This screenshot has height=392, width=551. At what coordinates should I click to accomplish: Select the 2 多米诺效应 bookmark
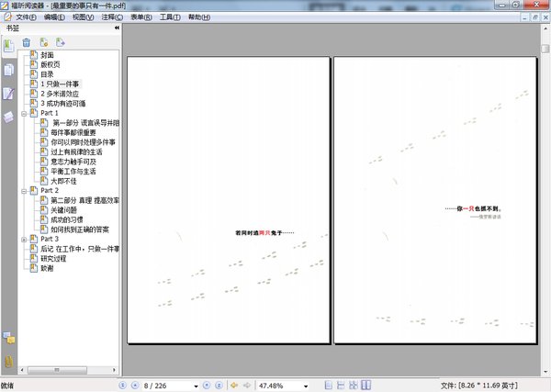[x=60, y=94]
